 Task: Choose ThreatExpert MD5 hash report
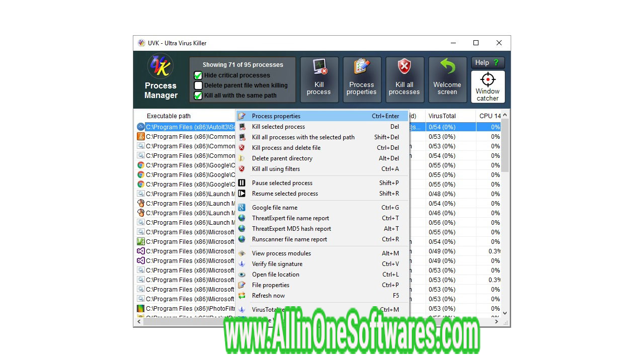point(322,229)
